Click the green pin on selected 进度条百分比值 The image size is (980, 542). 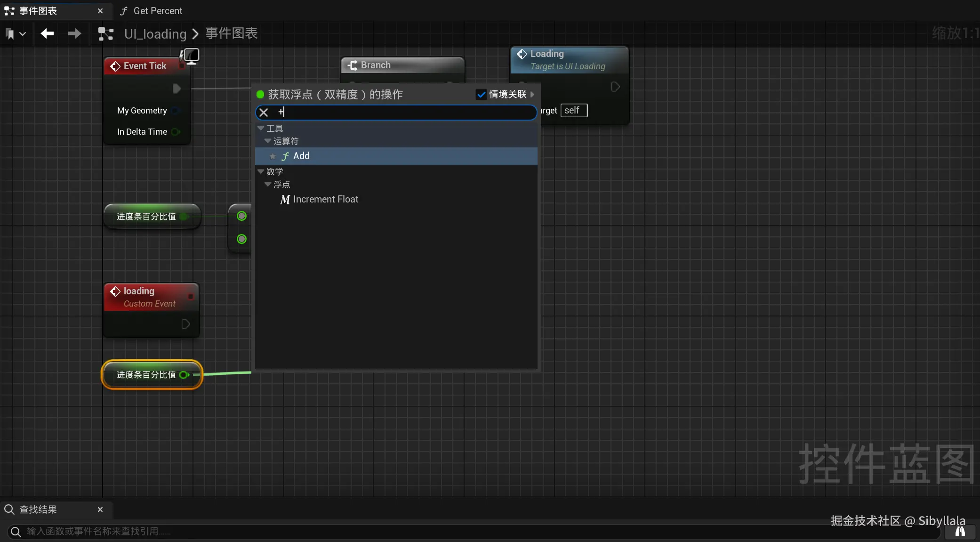point(184,375)
